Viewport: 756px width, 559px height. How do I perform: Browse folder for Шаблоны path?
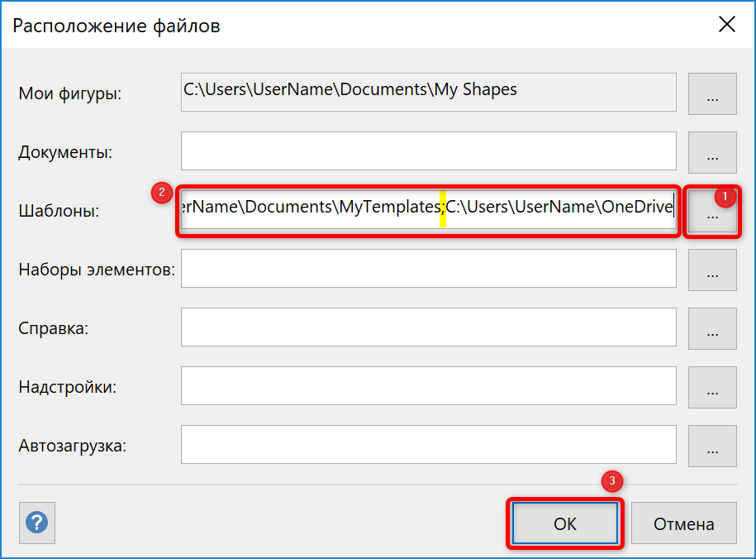(x=712, y=211)
